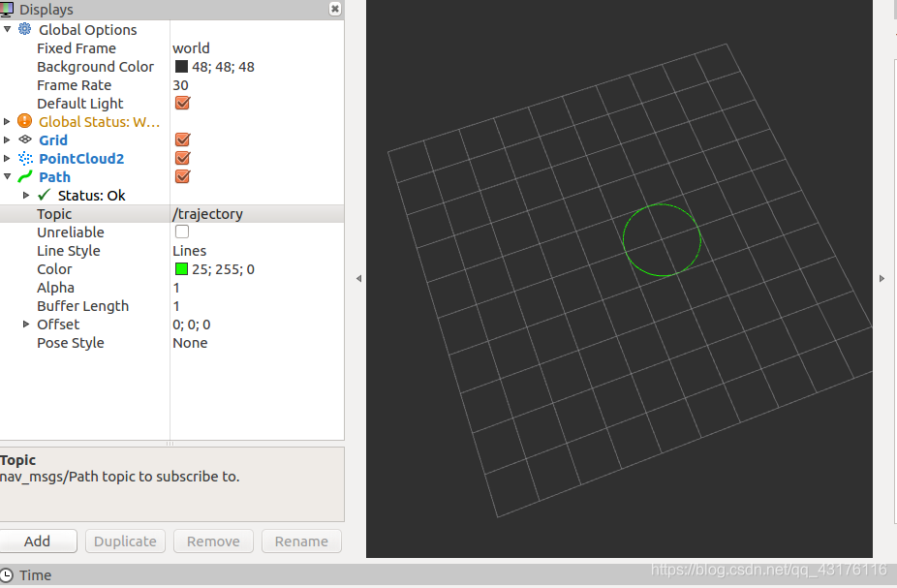This screenshot has width=897, height=588.
Task: Click the Rename button
Action: pyautogui.click(x=300, y=541)
